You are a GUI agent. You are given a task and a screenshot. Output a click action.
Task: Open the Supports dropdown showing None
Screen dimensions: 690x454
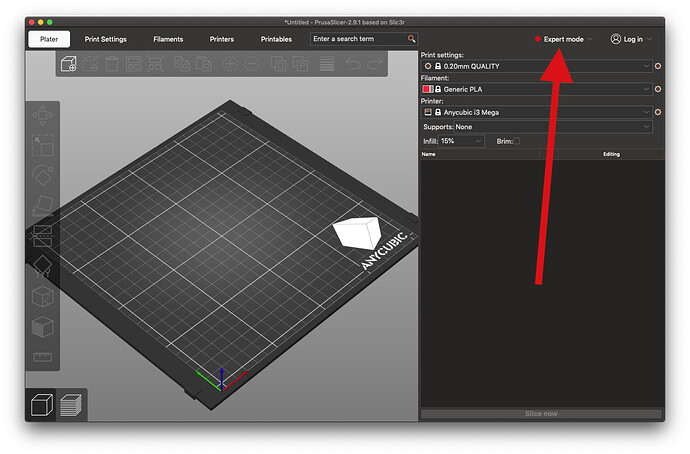536,127
